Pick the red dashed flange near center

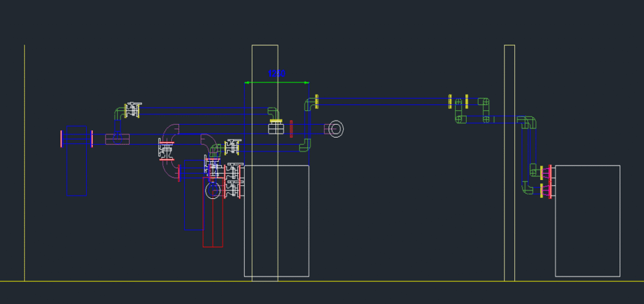click(x=291, y=128)
